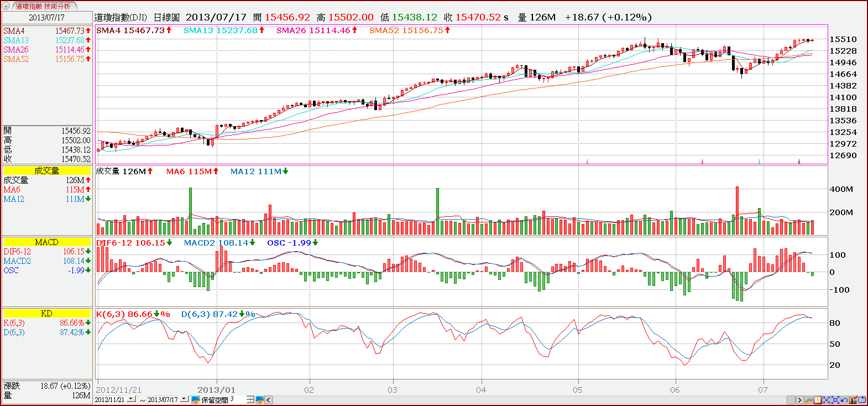Click the MA6 115M row in left panel
868x406 pixels.
pyautogui.click(x=47, y=190)
